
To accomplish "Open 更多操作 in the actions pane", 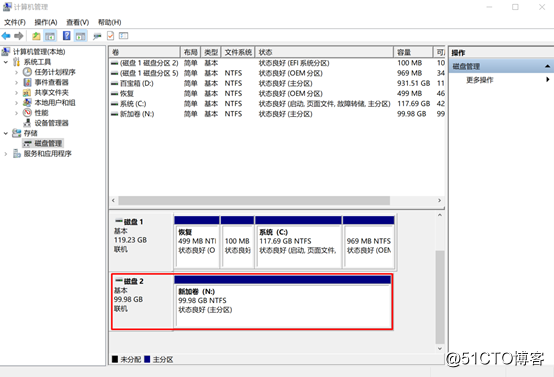I will pyautogui.click(x=480, y=80).
